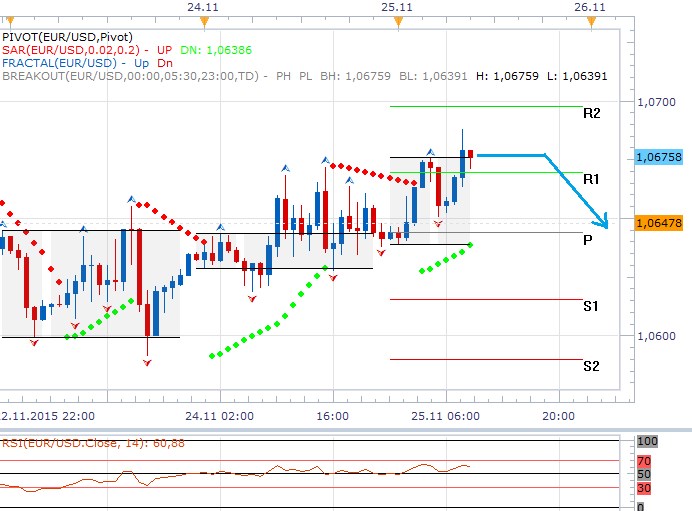Click the orange 25.11 date marker triangle
The height and width of the screenshot is (511, 692).
(398, 21)
